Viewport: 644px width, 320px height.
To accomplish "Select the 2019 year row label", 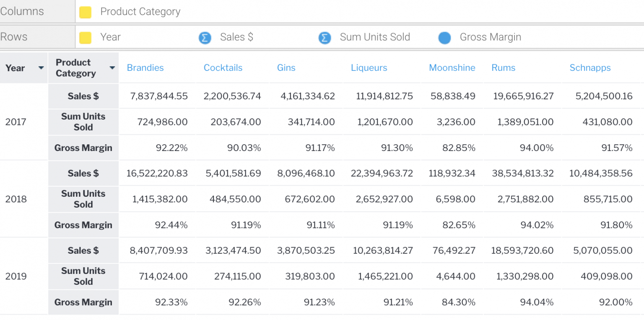I will 16,276.
